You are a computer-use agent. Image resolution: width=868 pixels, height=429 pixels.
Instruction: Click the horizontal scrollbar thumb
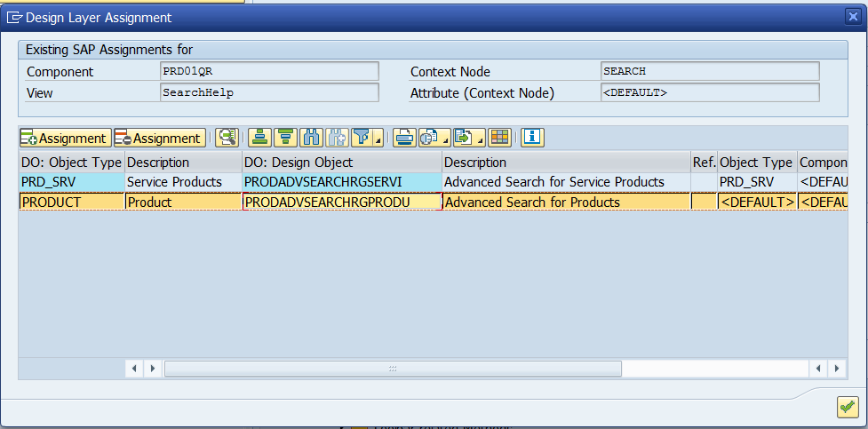point(393,368)
